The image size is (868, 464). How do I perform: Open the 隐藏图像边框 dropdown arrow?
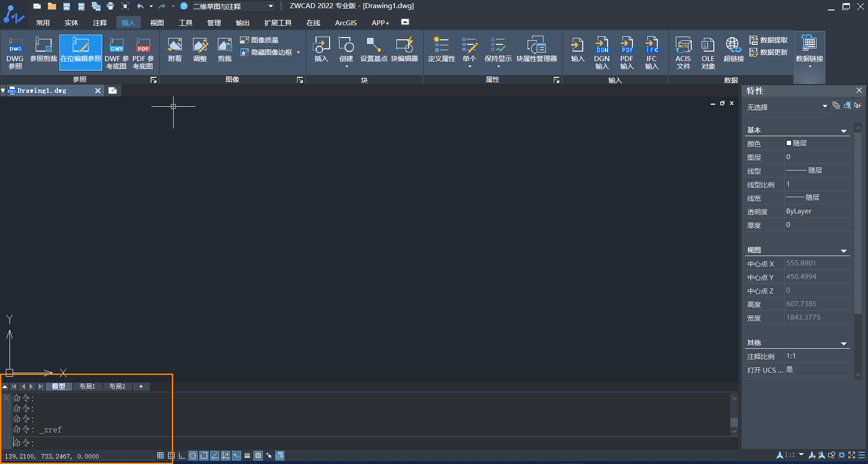pyautogui.click(x=298, y=52)
